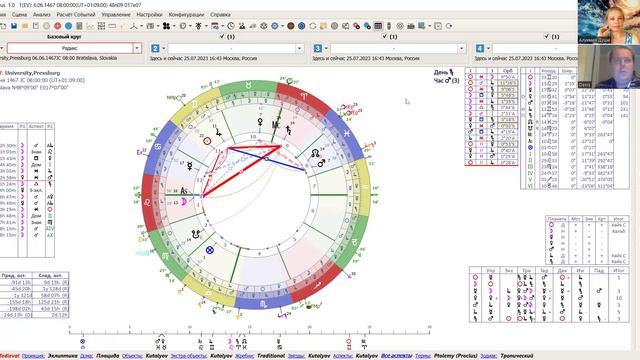Image resolution: width=640 pixels, height=360 pixels.
Task: Click the blue pair of circles icon
Action: coord(367,26)
